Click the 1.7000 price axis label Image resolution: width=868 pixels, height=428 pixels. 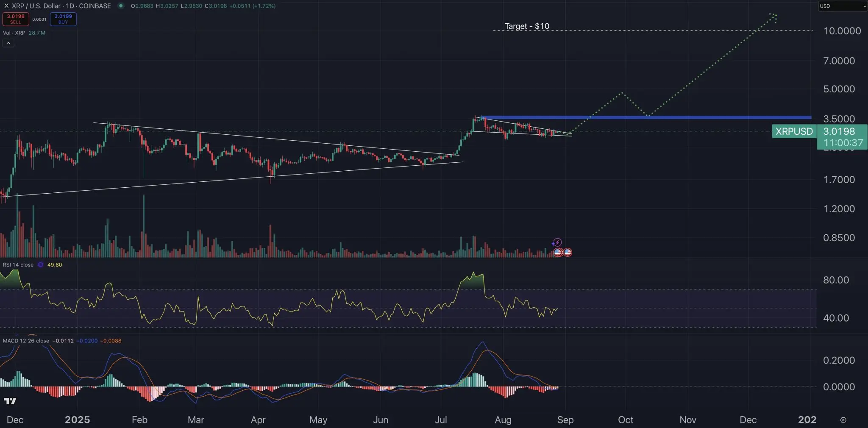[x=839, y=180]
